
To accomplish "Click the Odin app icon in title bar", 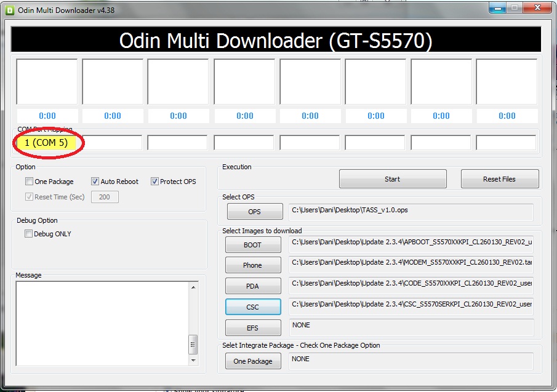I will (10, 10).
